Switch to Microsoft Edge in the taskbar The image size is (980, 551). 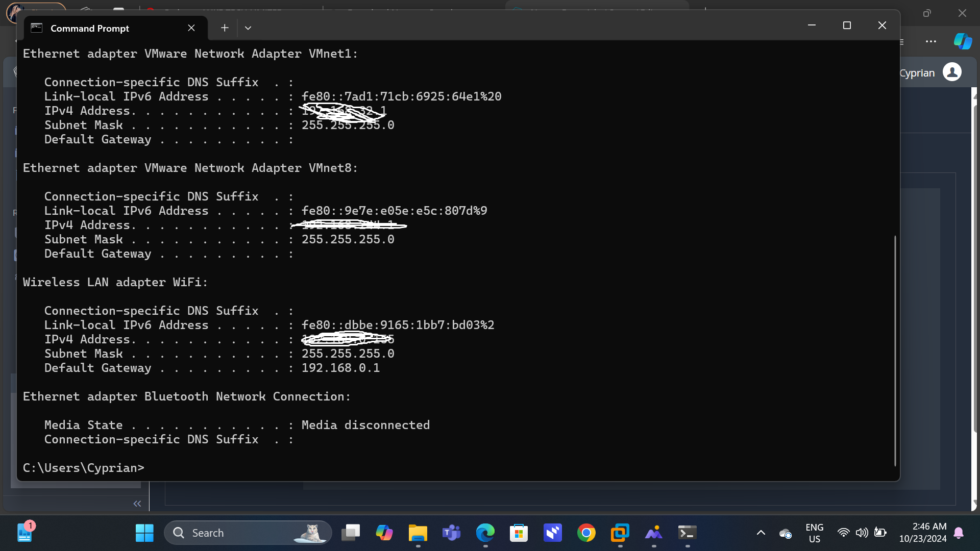point(485,533)
